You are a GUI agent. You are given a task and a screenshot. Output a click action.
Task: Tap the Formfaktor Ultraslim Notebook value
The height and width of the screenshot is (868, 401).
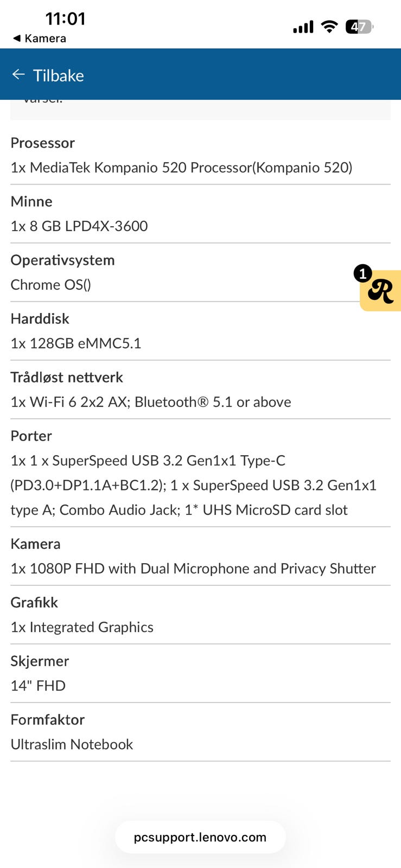click(72, 744)
